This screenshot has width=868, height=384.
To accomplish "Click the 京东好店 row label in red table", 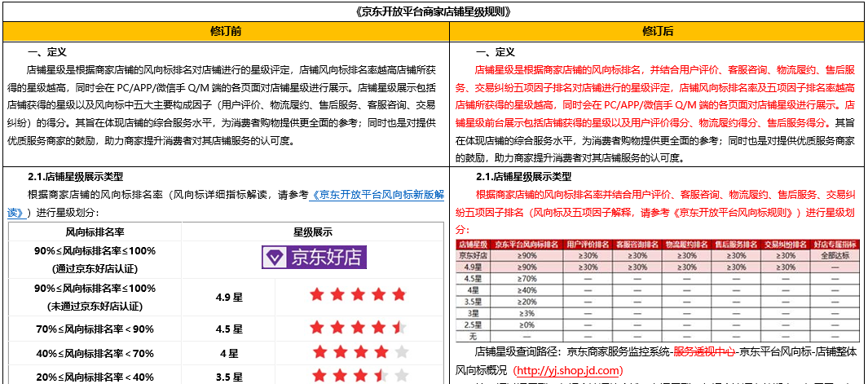I will click(472, 255).
